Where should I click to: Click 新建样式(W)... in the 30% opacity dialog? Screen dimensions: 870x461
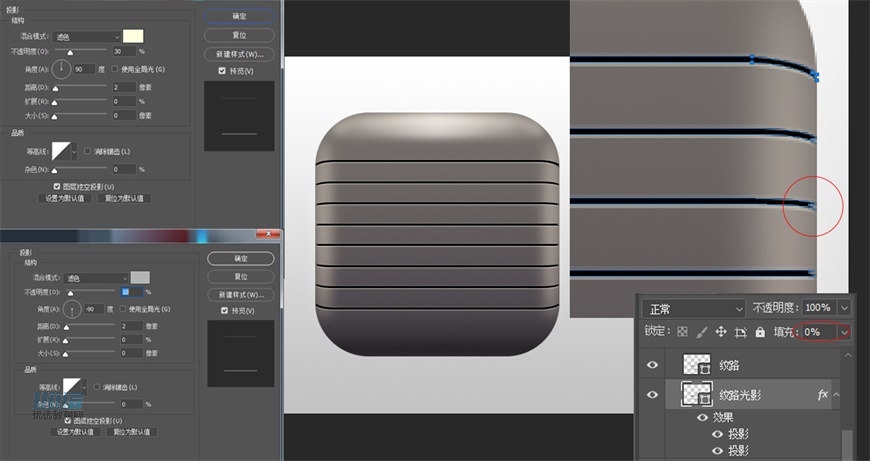coord(239,54)
